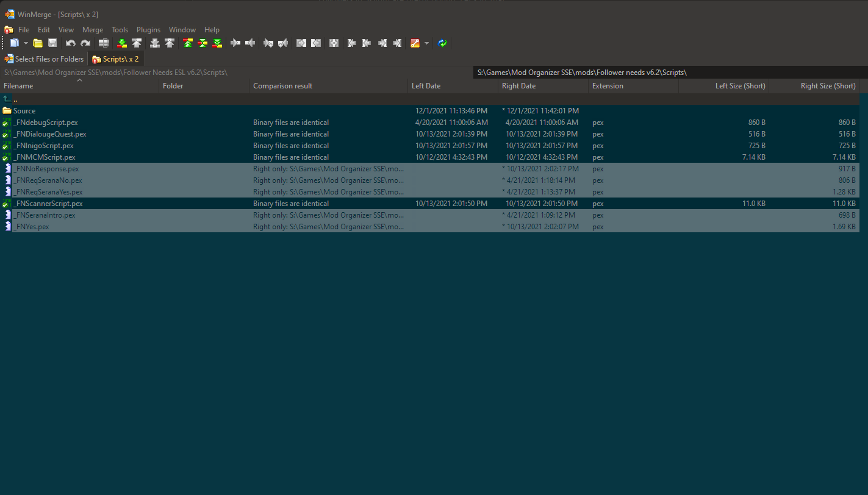Select _FNScannerScript.pex file
This screenshot has width=868, height=495.
pos(429,204)
